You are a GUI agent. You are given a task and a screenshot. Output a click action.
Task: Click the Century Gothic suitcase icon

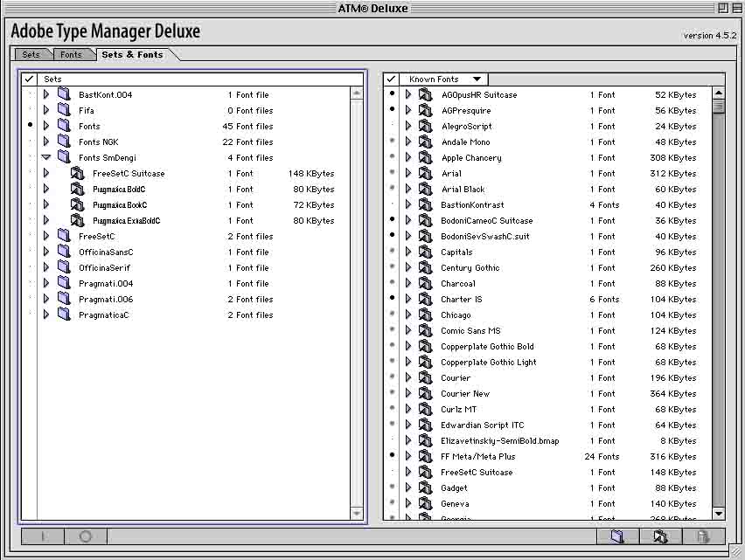[x=425, y=267]
